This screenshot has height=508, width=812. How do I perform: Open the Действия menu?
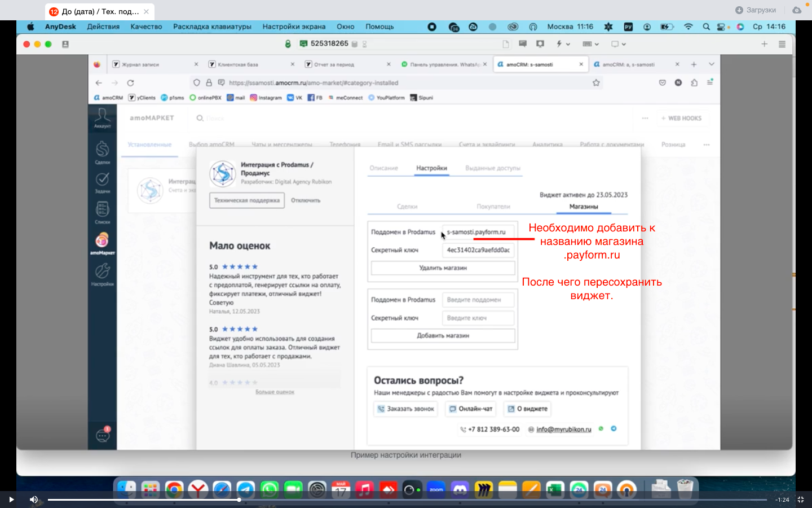click(x=103, y=27)
